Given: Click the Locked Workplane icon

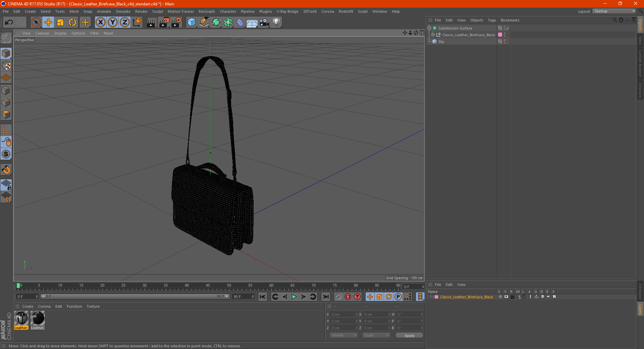Looking at the screenshot, I should (6, 185).
